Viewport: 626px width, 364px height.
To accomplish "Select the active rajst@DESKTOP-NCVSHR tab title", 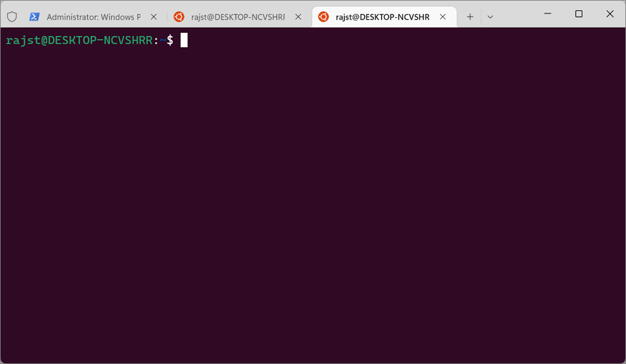I will tap(382, 17).
